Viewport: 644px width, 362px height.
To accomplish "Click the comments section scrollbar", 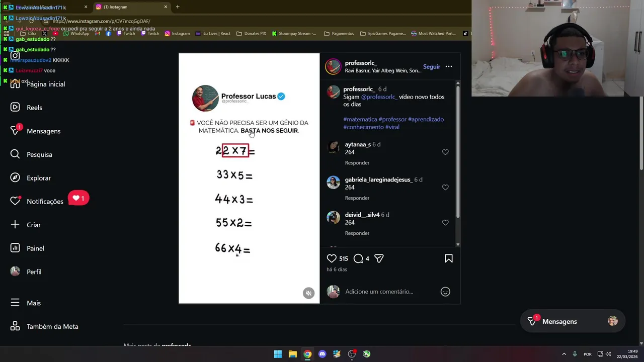I will click(457, 151).
